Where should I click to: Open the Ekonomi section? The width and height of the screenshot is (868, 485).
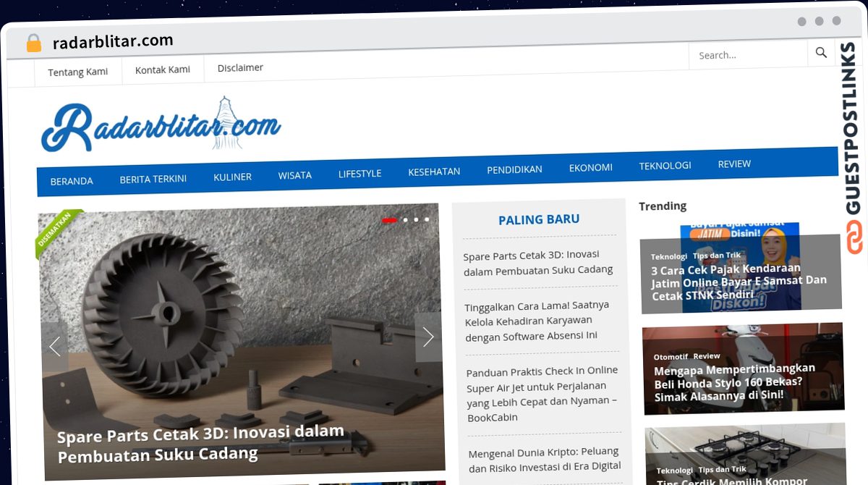[590, 167]
